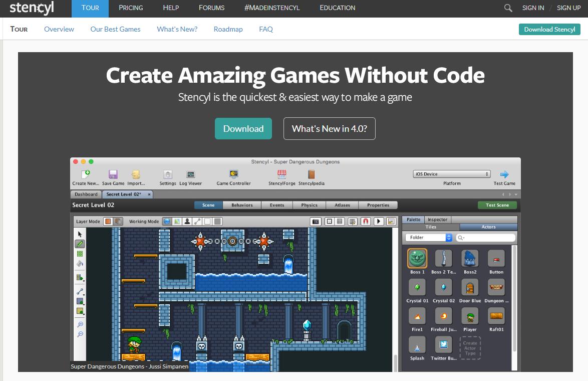Click the green Download button

[x=243, y=129]
